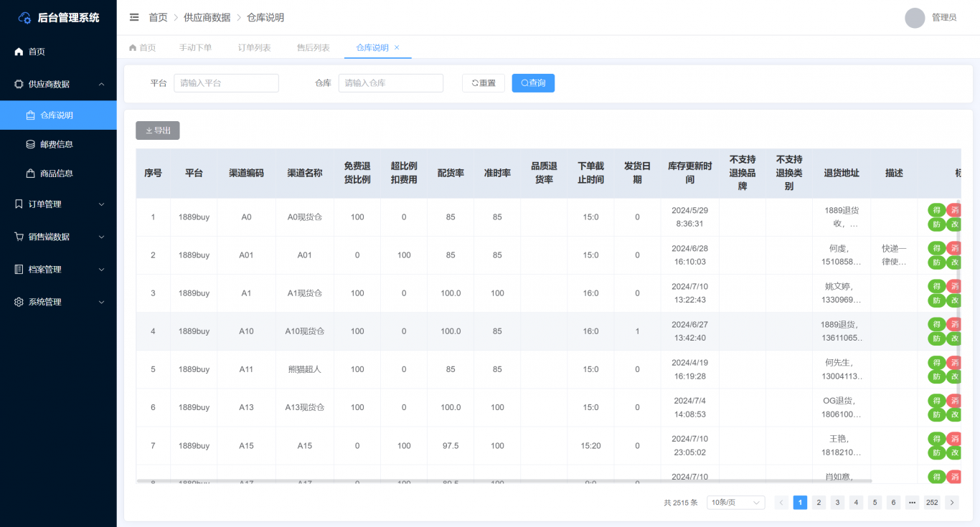The height and width of the screenshot is (527, 980).
Task: Switch to the 售后列表 tab
Action: pos(314,47)
